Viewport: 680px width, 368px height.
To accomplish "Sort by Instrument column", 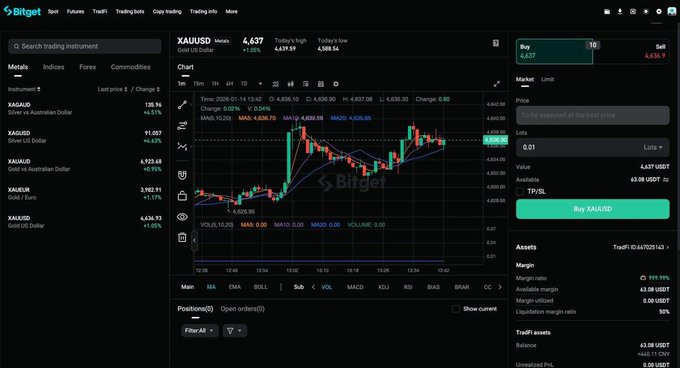I will (x=24, y=89).
